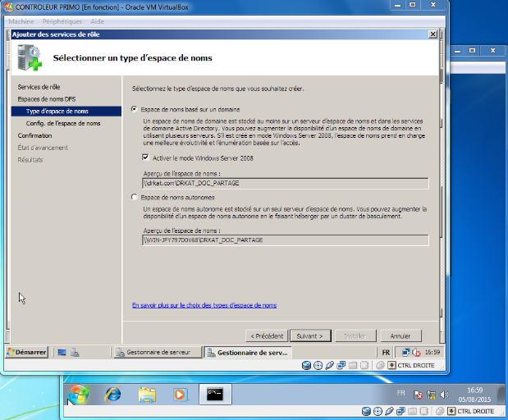
Task: Click the server manager quick launch icon
Action: pos(75,352)
